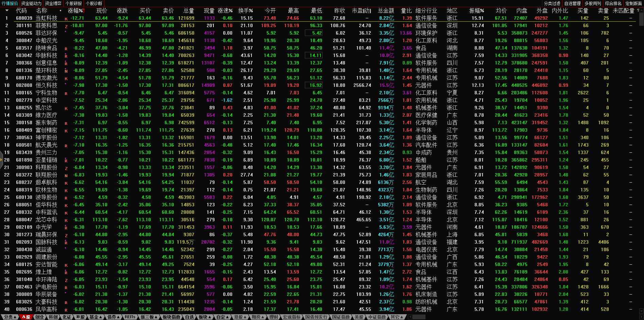The image size is (644, 320).
Task: Click the K marker beside 当虹科技
Action: tap(66, 19)
